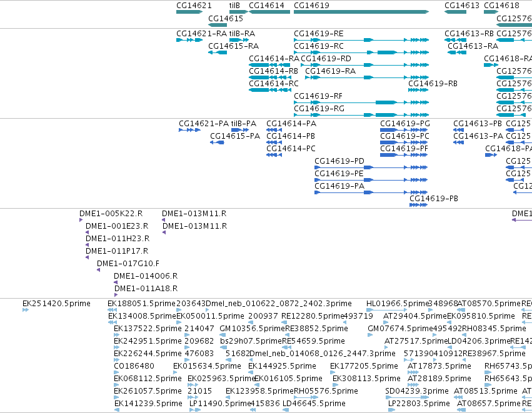This screenshot has height=413, width=532.
Task: Click protein CG14621-PA label
Action: [x=204, y=124]
